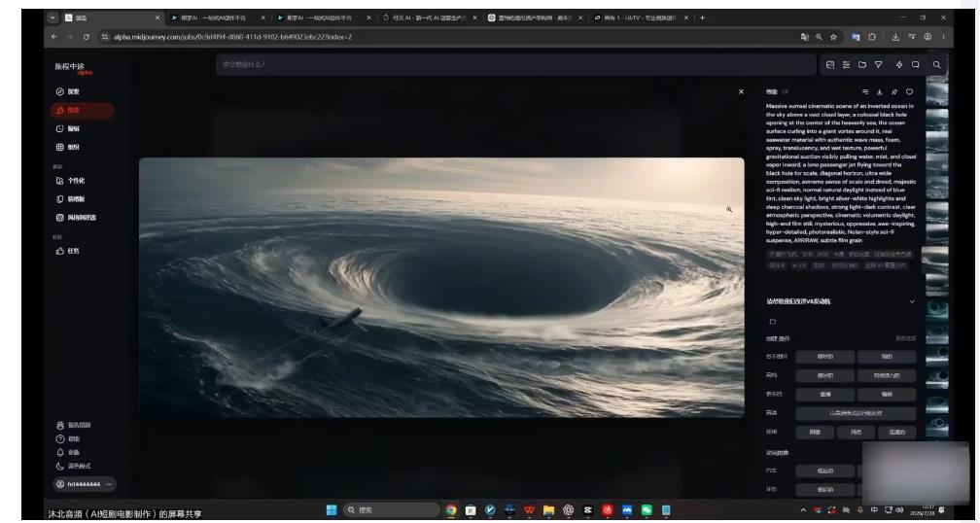This screenshot has height=523, width=980.
Task: Open the Explore page with compass icon
Action: (x=67, y=91)
